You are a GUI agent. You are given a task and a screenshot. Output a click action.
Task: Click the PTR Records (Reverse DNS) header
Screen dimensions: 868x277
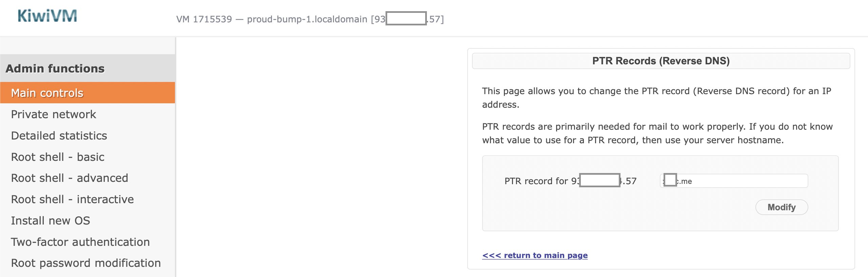tap(661, 61)
